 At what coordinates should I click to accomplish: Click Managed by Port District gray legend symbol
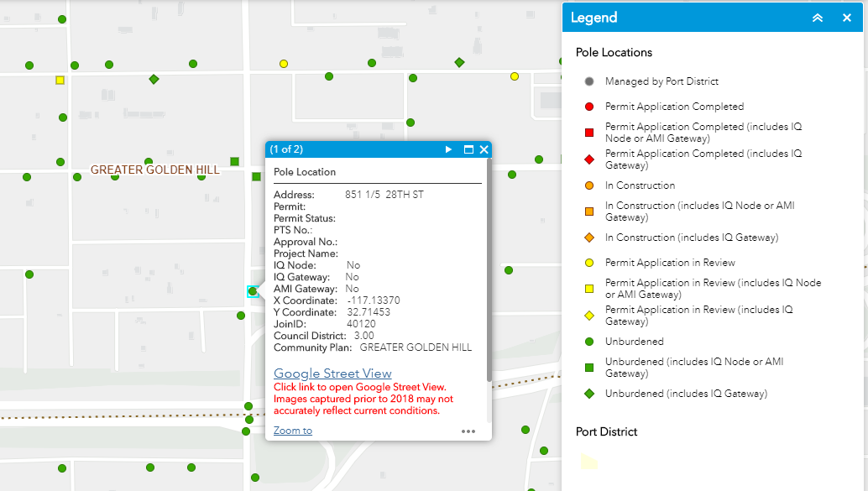coord(589,81)
